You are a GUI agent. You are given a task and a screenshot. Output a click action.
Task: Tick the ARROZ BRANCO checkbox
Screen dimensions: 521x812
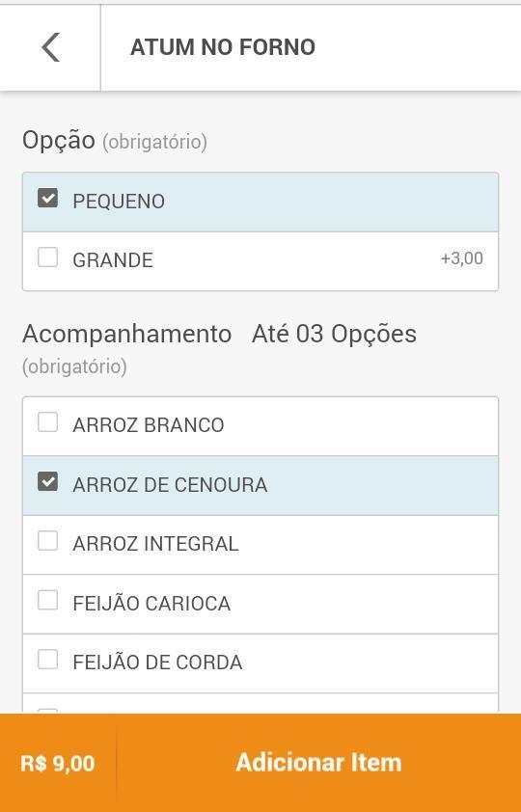47,422
